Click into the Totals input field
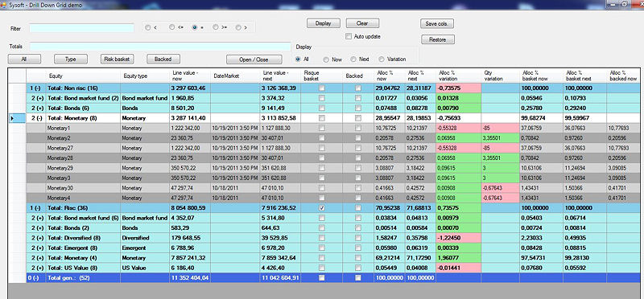The image size is (644, 299). [160, 47]
